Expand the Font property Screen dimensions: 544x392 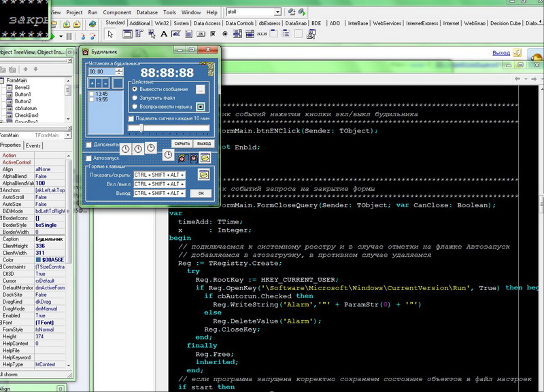pos(1,322)
